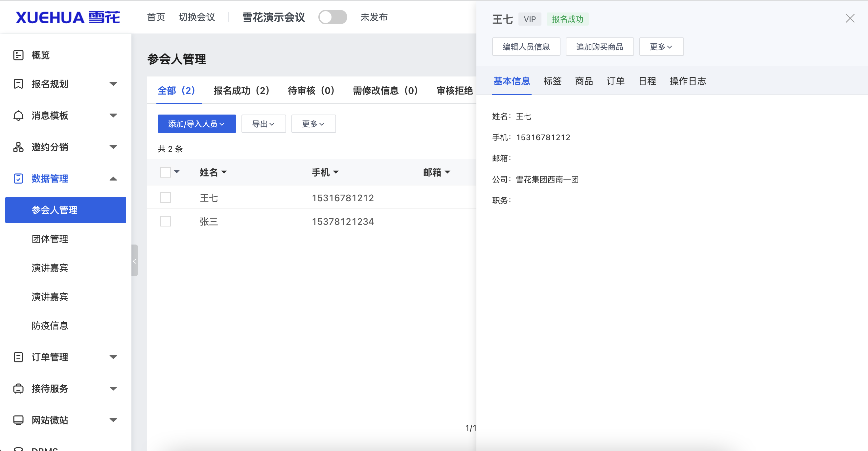Image resolution: width=868 pixels, height=451 pixels.
Task: Open the select-all checkbox dropdown arrow
Action: 177,172
